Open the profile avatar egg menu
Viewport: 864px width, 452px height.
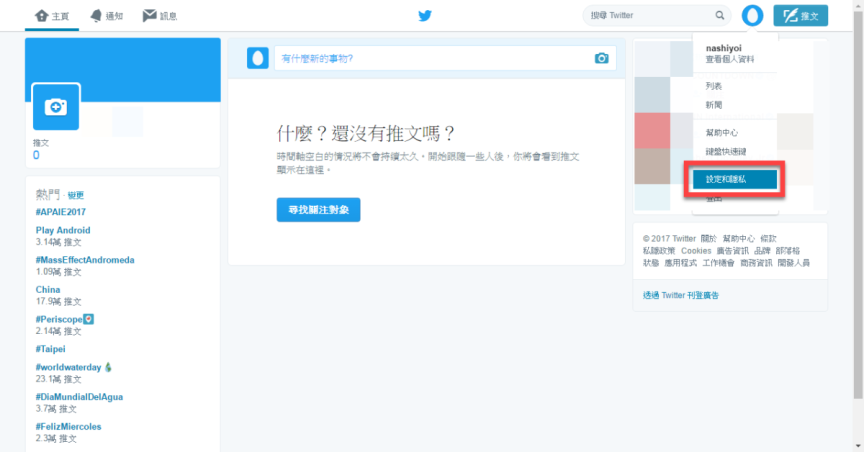pyautogui.click(x=752, y=15)
